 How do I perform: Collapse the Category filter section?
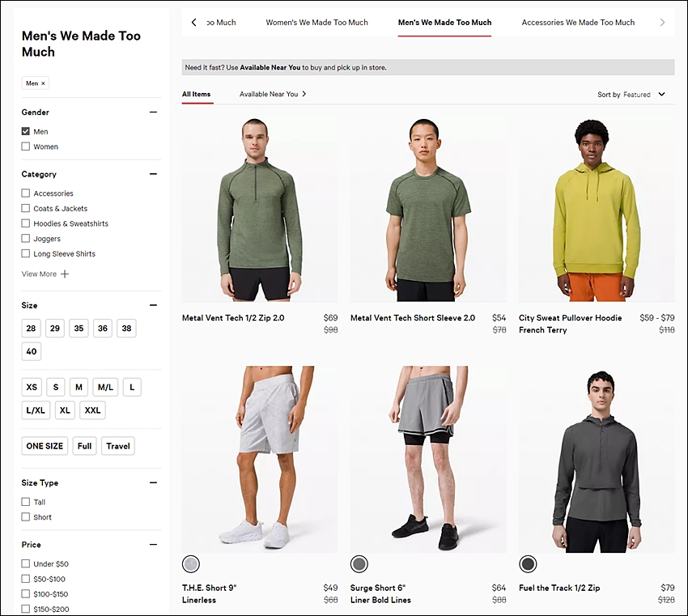click(x=153, y=174)
